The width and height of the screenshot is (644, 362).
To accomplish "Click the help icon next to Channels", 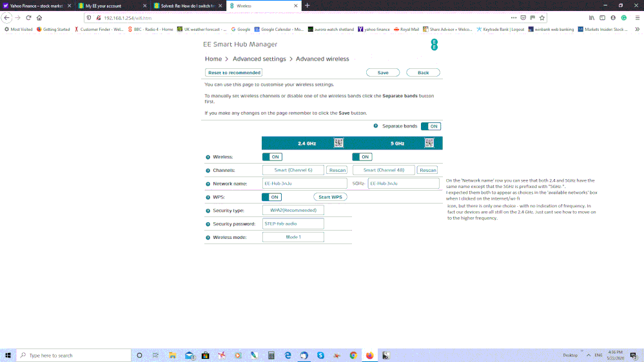I will point(208,170).
